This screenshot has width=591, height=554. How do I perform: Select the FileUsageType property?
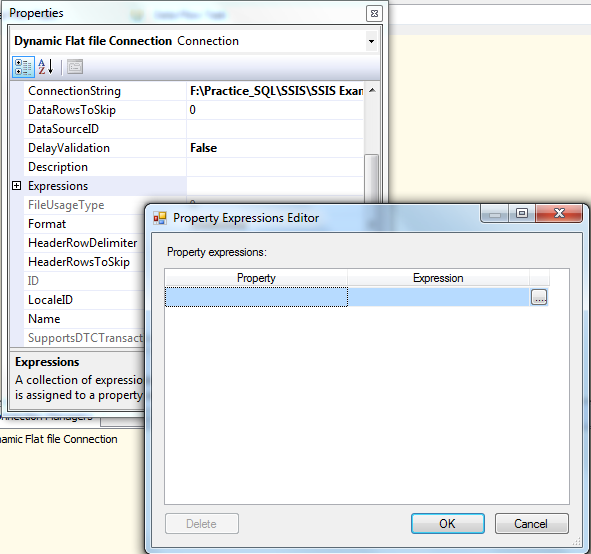[84, 205]
